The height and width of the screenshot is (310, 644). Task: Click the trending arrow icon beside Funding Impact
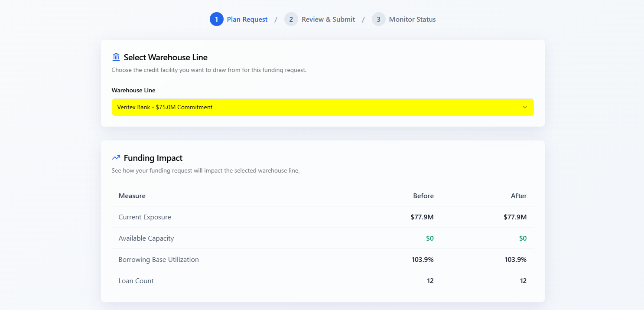[116, 158]
